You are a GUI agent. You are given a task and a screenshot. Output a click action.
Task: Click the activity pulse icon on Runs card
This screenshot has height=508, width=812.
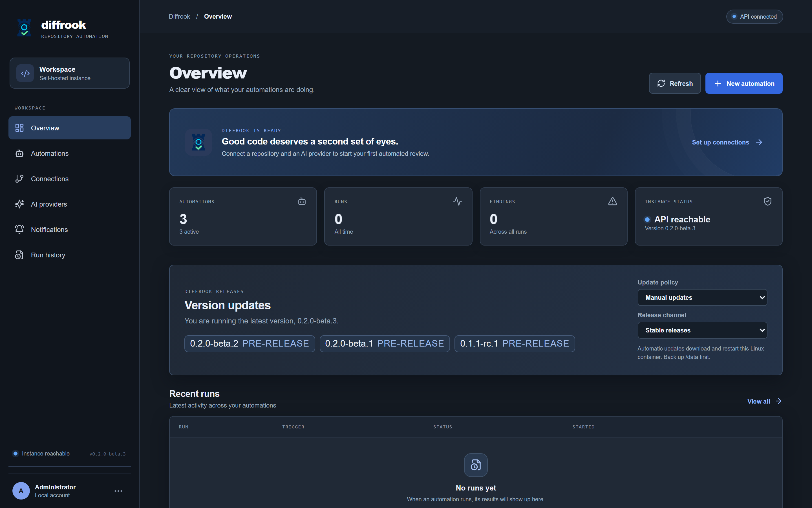pos(458,201)
